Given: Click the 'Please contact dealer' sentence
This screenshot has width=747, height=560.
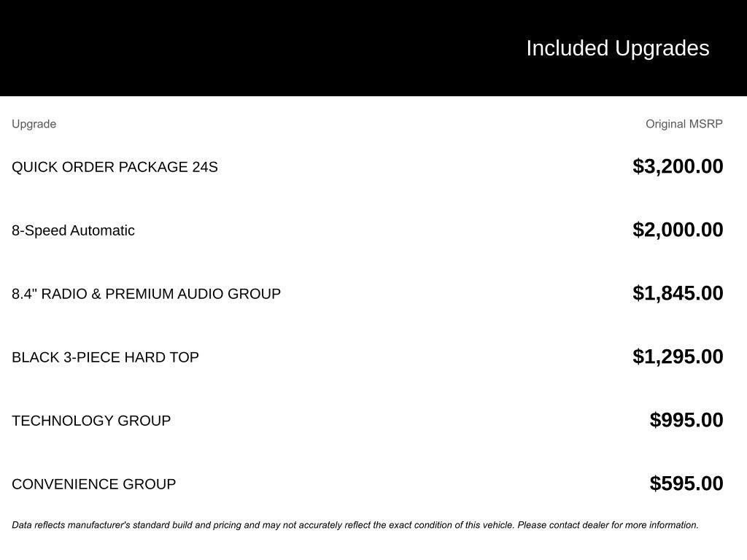Looking at the screenshot, I should click(x=608, y=525).
